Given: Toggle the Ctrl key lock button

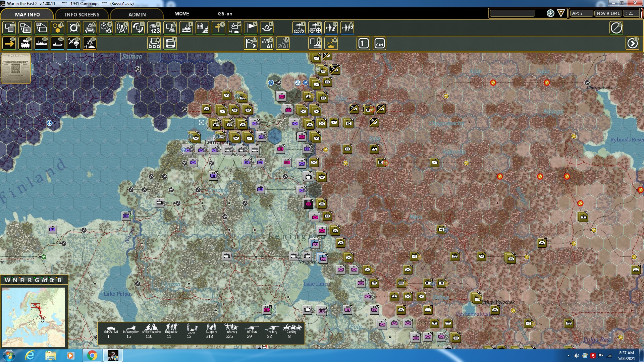Looking at the screenshot, I should click(379, 44).
